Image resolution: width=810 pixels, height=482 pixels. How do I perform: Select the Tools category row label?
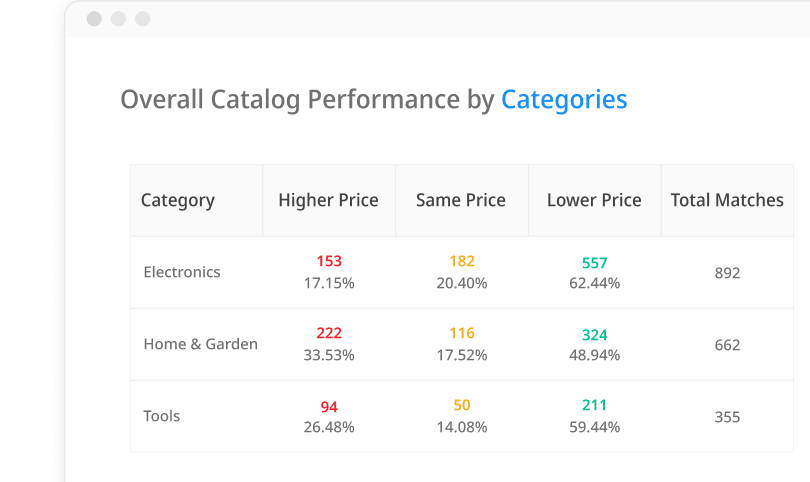click(x=162, y=416)
